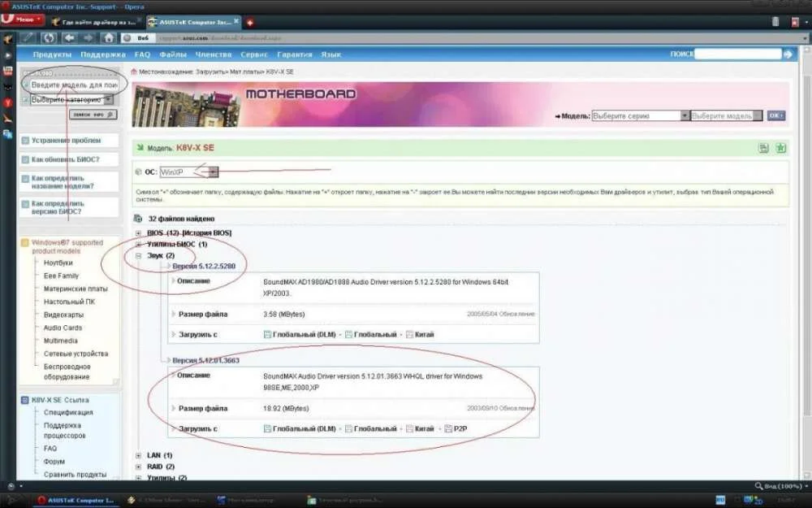Click the wand/pencil icon in the navigation bar

click(x=28, y=38)
